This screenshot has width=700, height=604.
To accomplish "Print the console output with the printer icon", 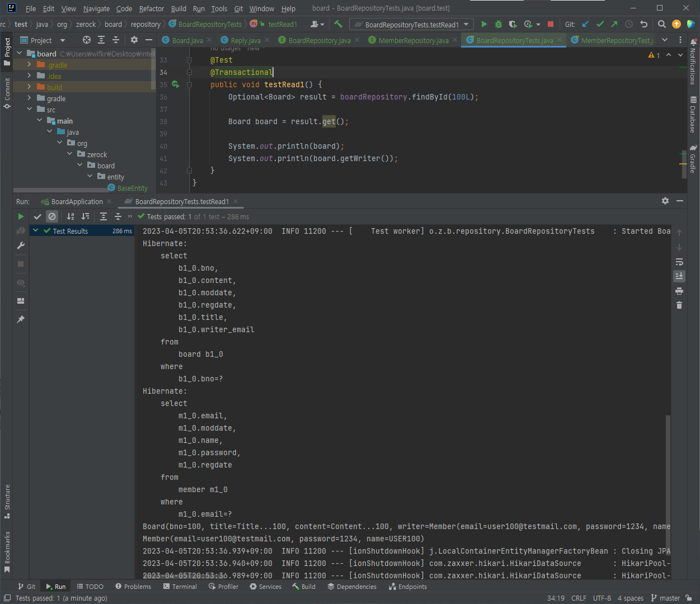I will (679, 291).
